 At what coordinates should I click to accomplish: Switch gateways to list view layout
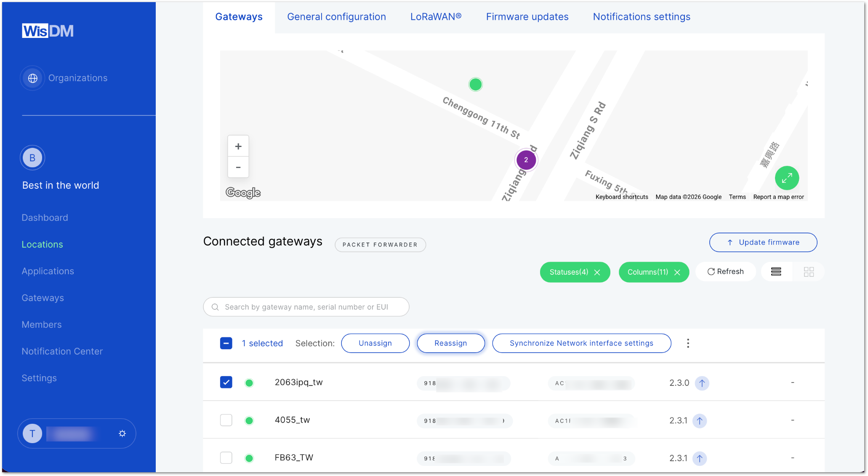(776, 272)
